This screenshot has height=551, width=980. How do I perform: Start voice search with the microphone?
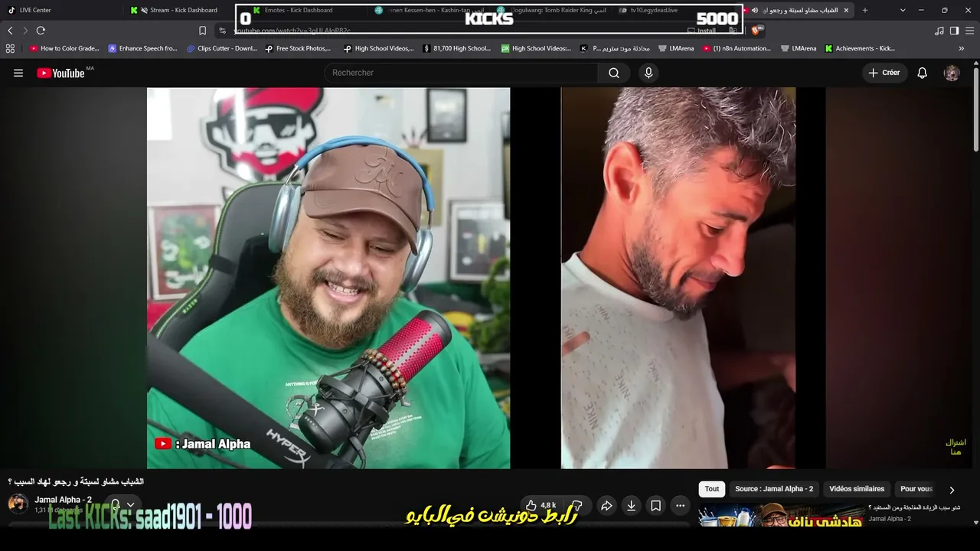point(648,73)
